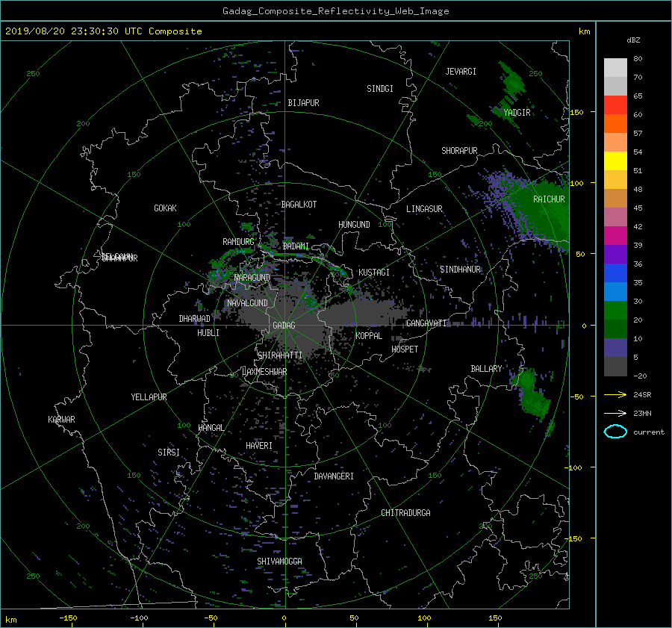This screenshot has width=672, height=628.
Task: Click the BADAMI city label
Action: (x=296, y=246)
